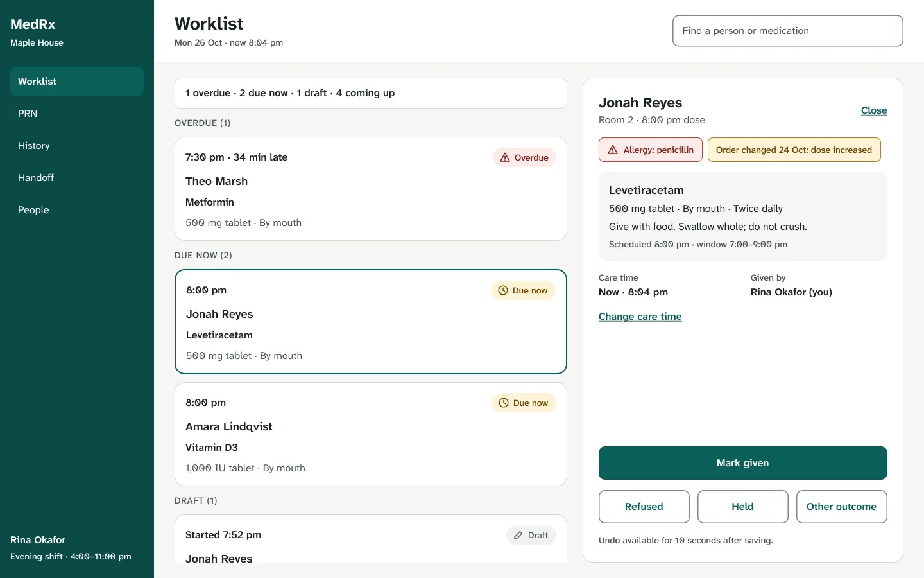Click the DUE NOW (2) section heading
The height and width of the screenshot is (578, 924).
203,255
